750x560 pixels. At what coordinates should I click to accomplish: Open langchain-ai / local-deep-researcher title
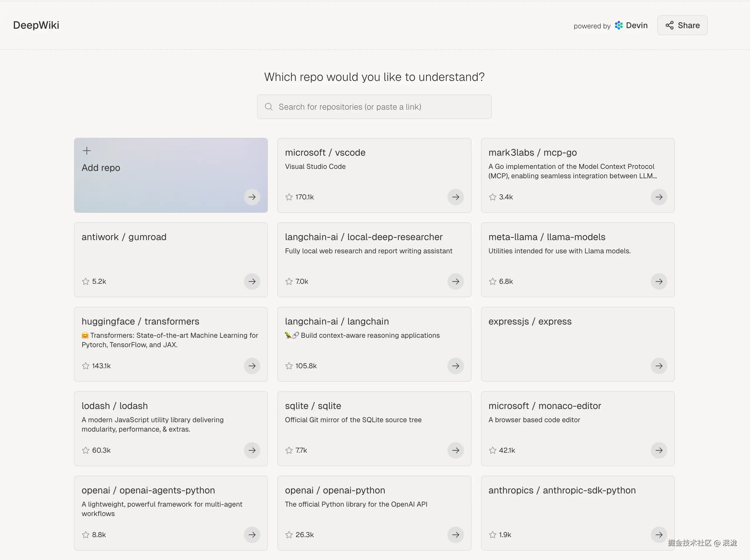click(x=364, y=237)
